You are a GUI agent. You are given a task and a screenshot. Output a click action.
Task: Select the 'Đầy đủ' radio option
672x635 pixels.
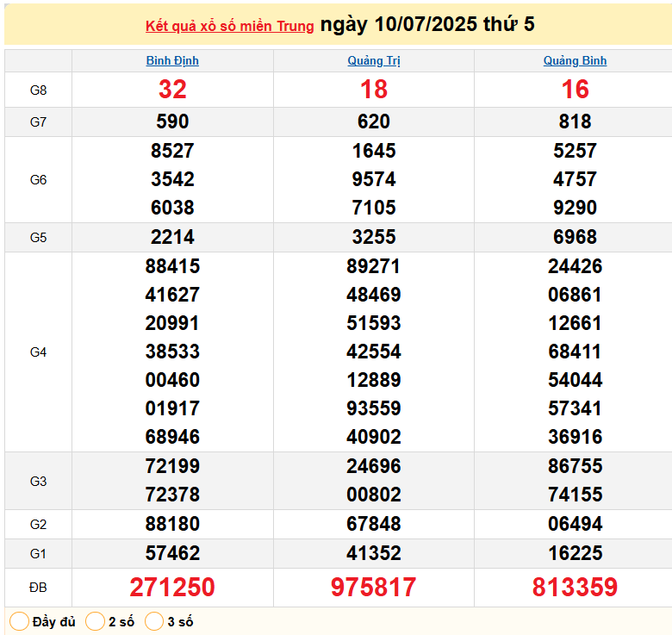19,621
